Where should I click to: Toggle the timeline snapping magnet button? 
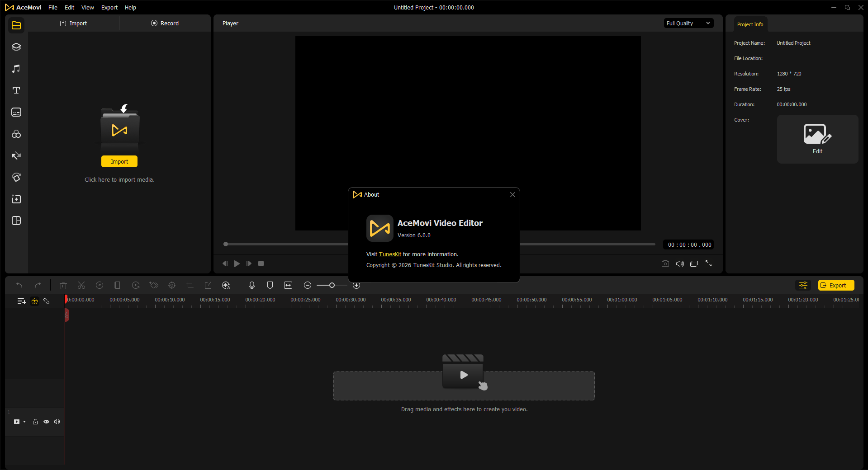pos(34,301)
